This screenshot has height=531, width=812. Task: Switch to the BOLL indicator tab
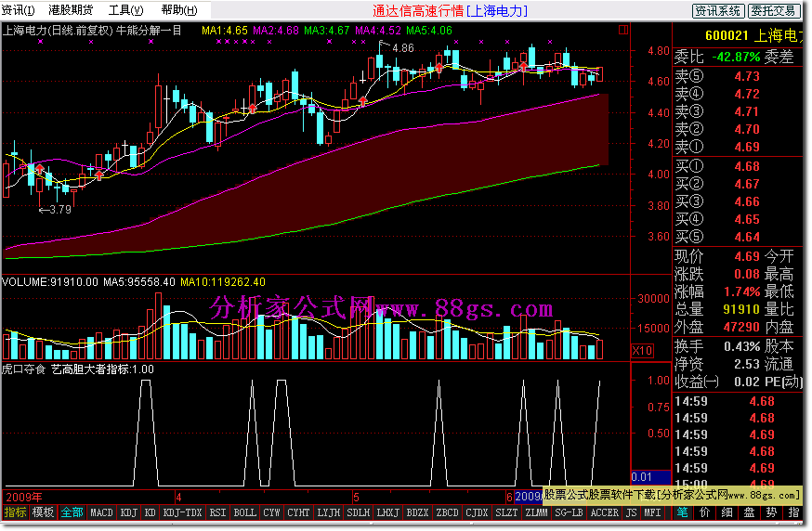coord(244,512)
